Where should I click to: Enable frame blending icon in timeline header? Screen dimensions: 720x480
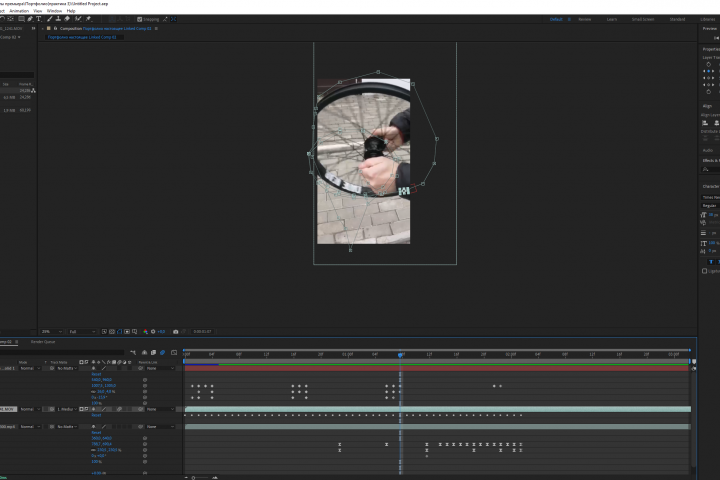153,353
